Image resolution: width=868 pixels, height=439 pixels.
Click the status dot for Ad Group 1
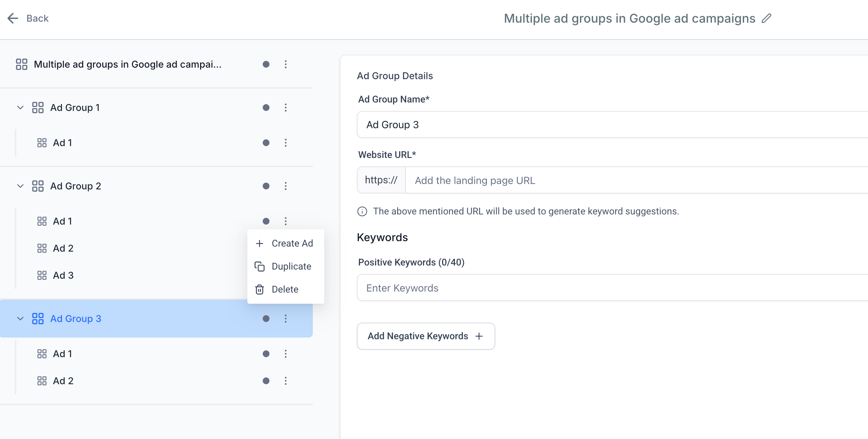266,108
